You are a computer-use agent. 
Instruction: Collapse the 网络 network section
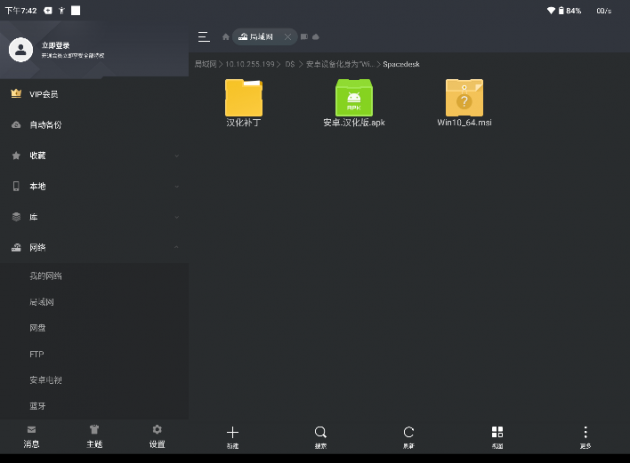94,247
